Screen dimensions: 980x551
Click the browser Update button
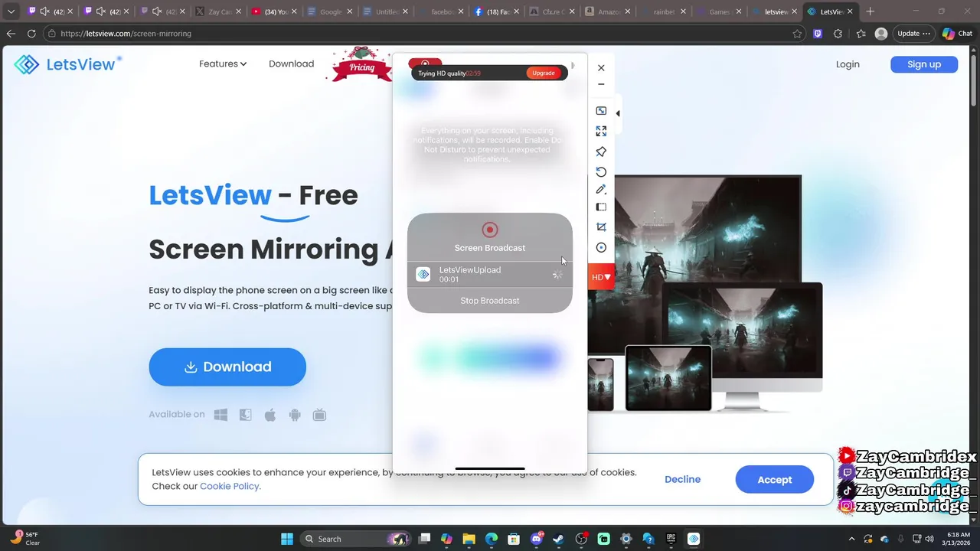tap(915, 34)
